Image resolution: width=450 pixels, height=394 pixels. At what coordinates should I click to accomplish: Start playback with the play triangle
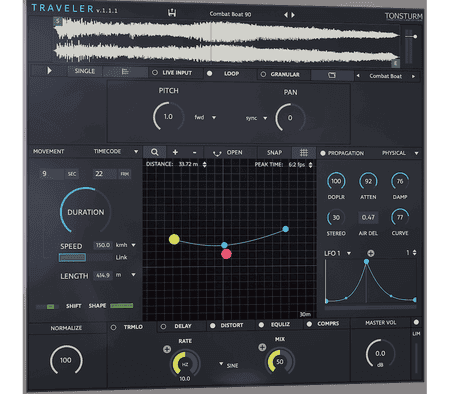pos(49,71)
